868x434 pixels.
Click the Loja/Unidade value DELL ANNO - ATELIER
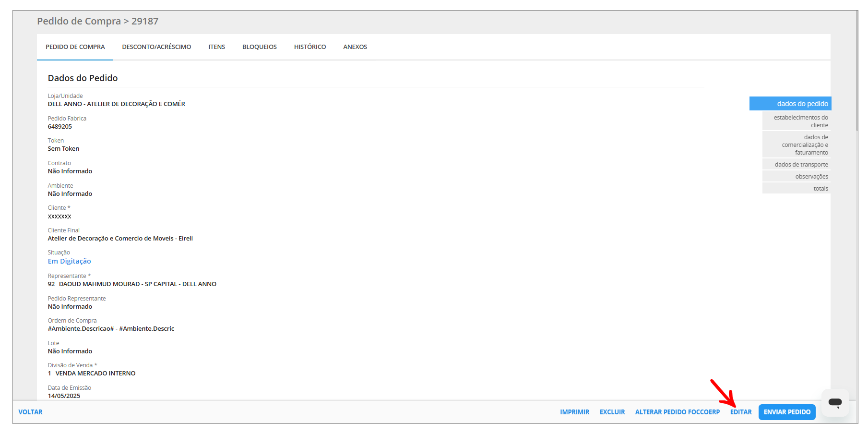[117, 104]
